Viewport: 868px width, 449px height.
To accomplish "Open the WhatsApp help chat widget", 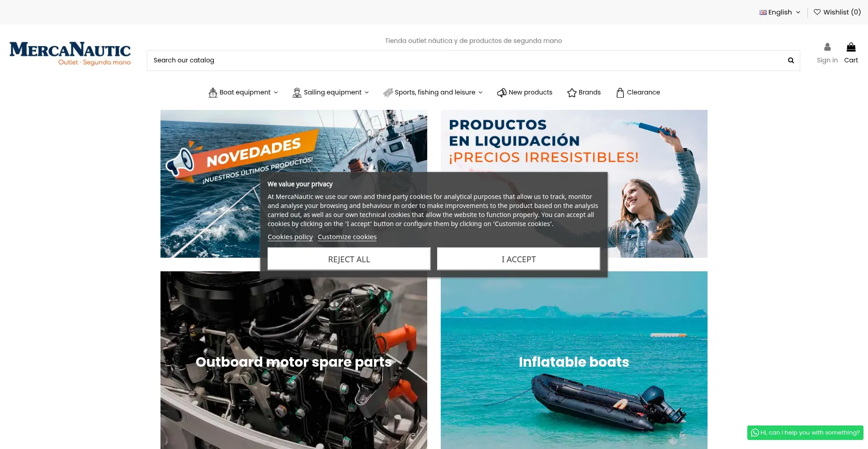I will [805, 433].
